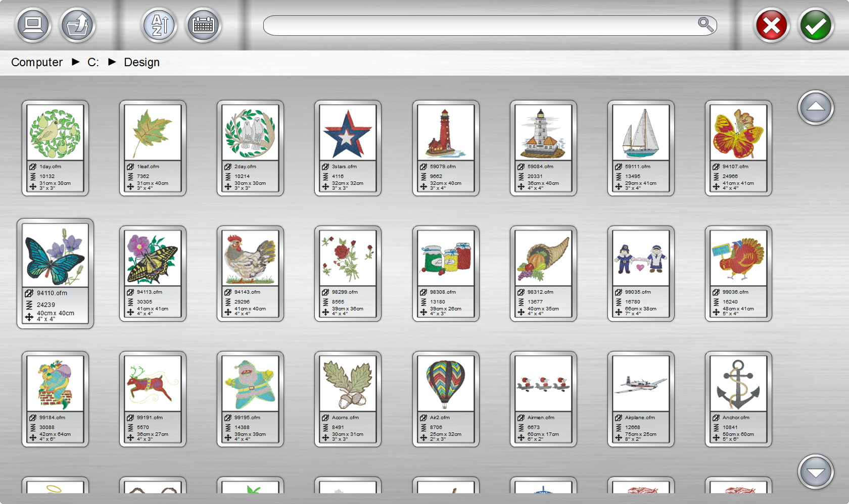This screenshot has height=504, width=849.
Task: Select the 94110.ofm blue butterfly design
Action: [x=55, y=256]
